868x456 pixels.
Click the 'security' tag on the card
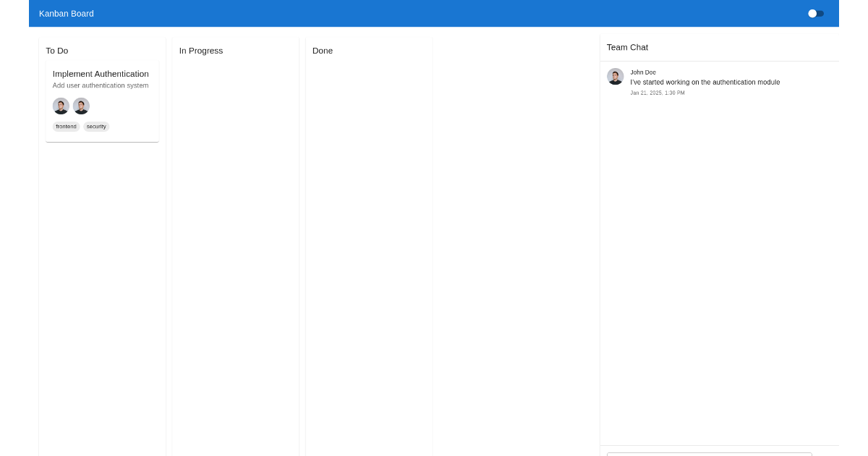click(96, 126)
